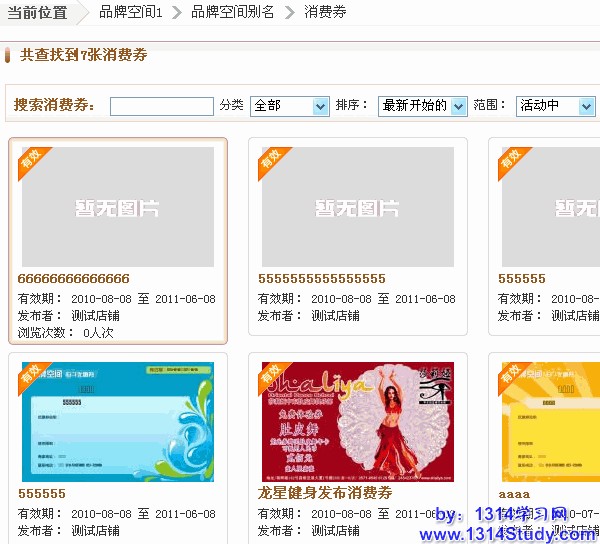Expand the 分类 dropdown showing 全部

[x=290, y=106]
